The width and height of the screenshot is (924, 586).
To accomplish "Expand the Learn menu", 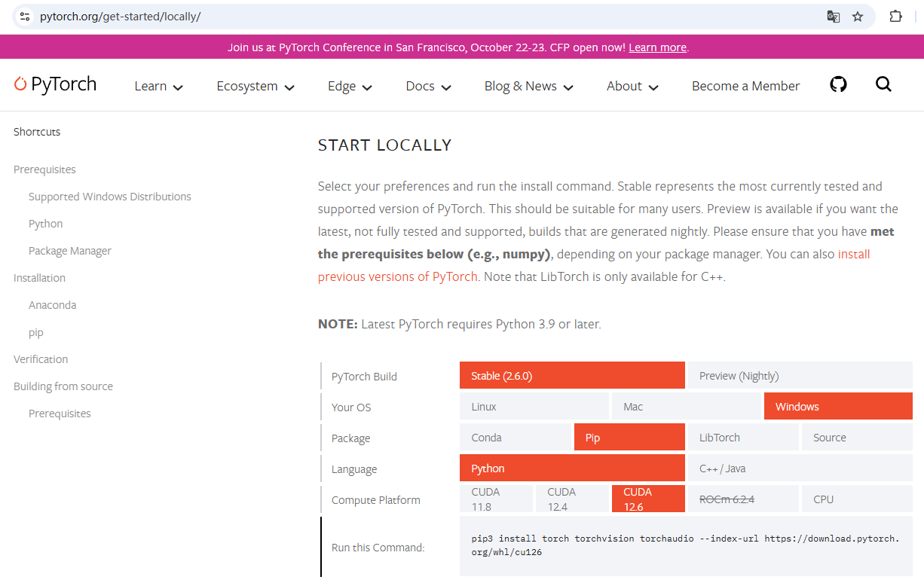I will click(x=158, y=87).
